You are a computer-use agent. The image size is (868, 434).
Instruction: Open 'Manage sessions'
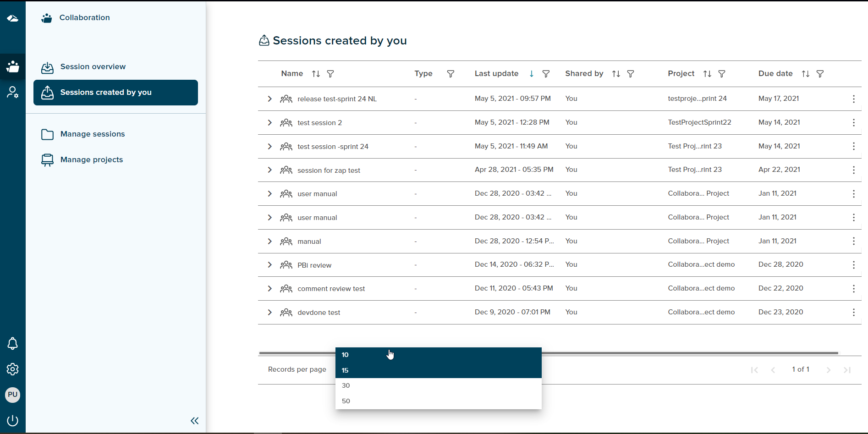[x=93, y=134]
